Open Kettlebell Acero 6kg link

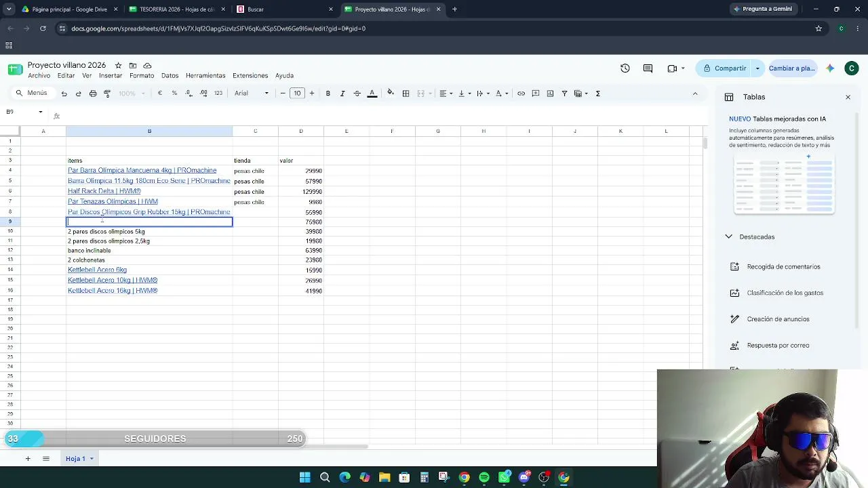(97, 270)
